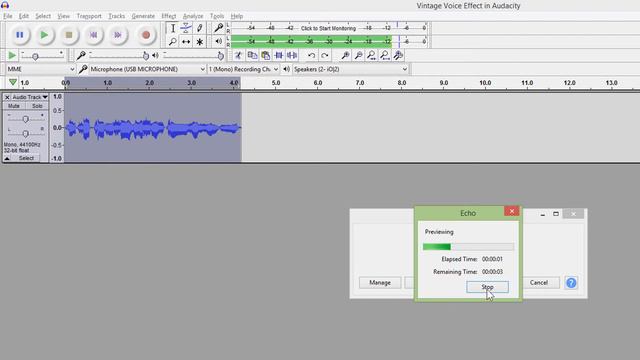
Task: Adjust the Audio Track gain slider
Action: point(25,119)
